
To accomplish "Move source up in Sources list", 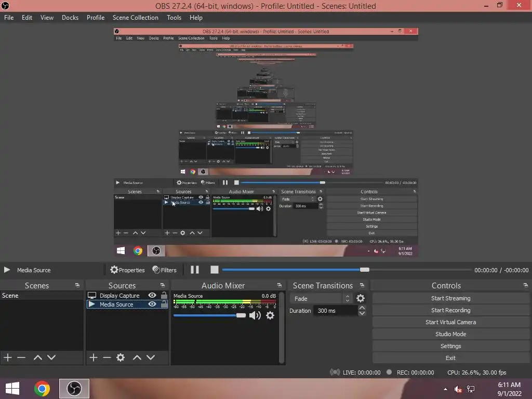I will (x=137, y=357).
